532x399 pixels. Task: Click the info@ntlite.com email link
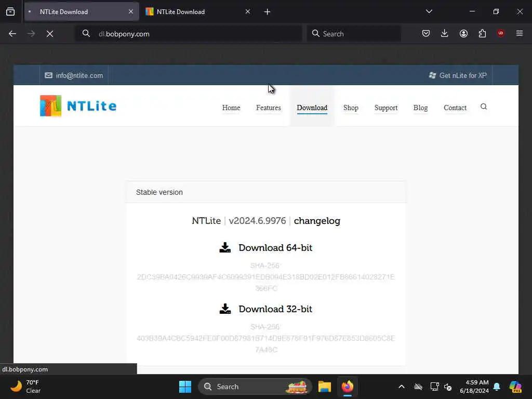coord(74,75)
